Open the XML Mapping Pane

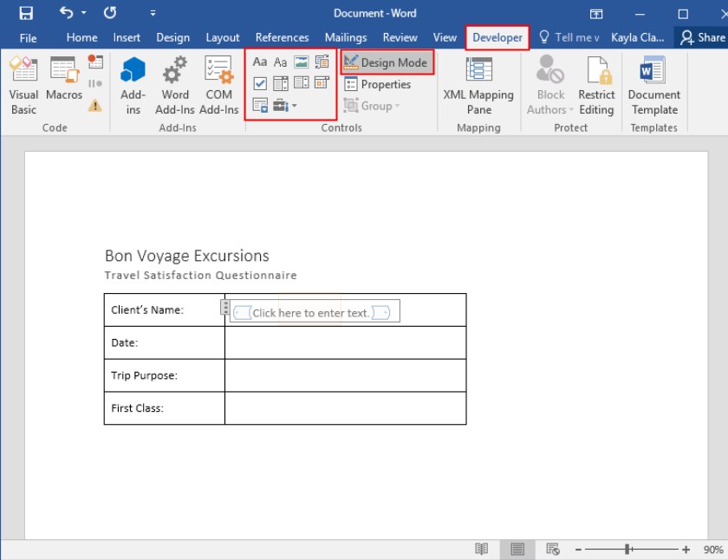click(x=479, y=84)
